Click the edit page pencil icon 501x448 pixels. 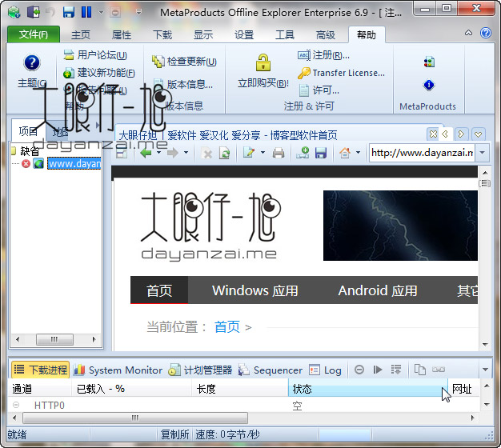click(x=249, y=153)
